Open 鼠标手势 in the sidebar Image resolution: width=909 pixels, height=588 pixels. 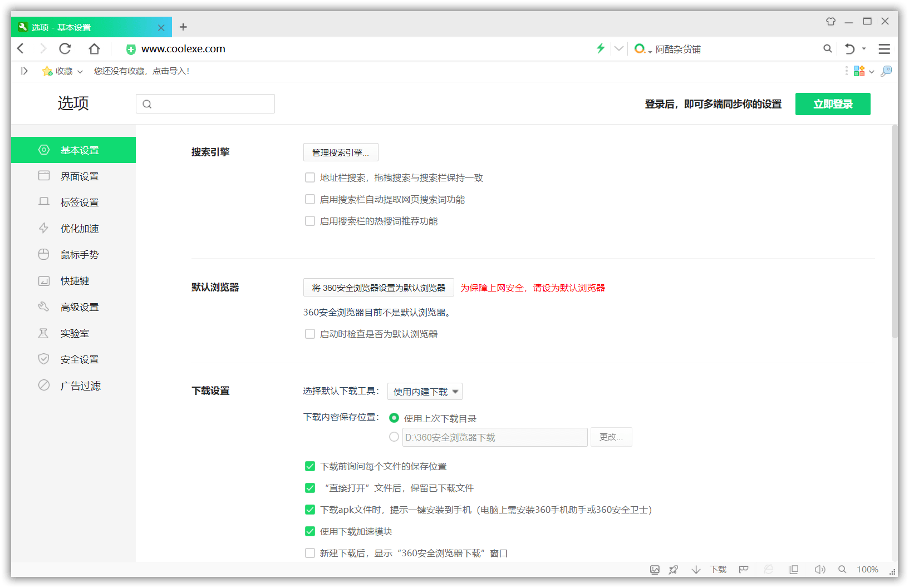(73, 254)
